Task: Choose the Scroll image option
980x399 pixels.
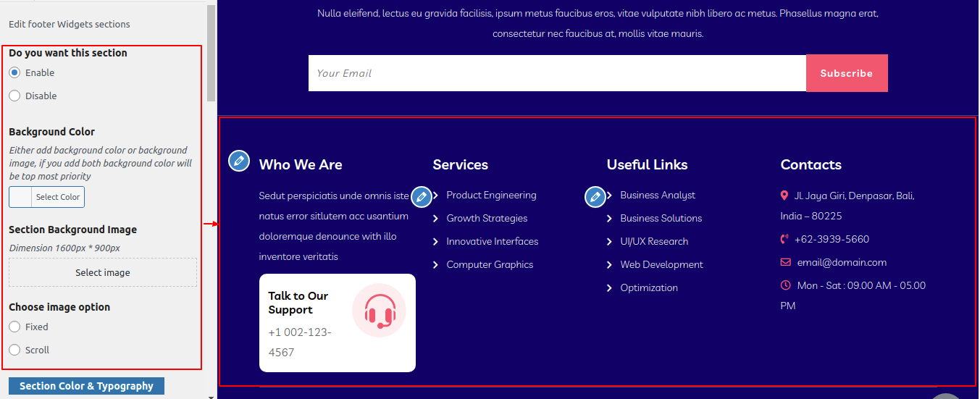Action: click(x=14, y=350)
